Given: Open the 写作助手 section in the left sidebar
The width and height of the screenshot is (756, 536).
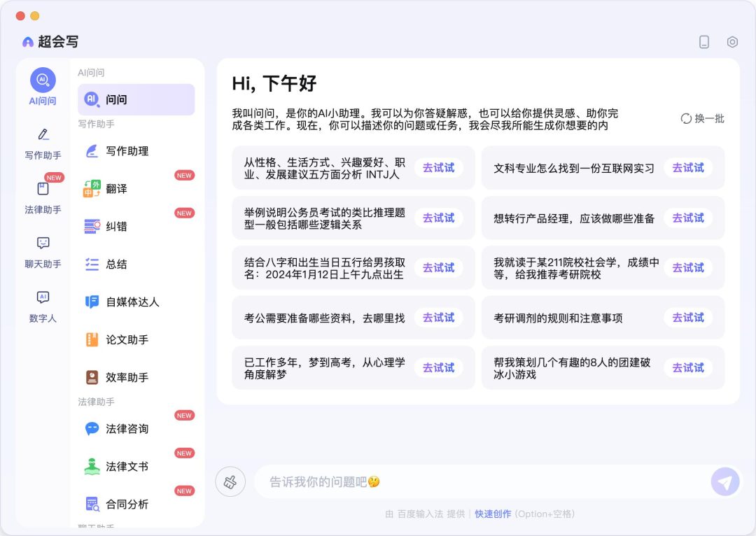Looking at the screenshot, I should tap(42, 143).
